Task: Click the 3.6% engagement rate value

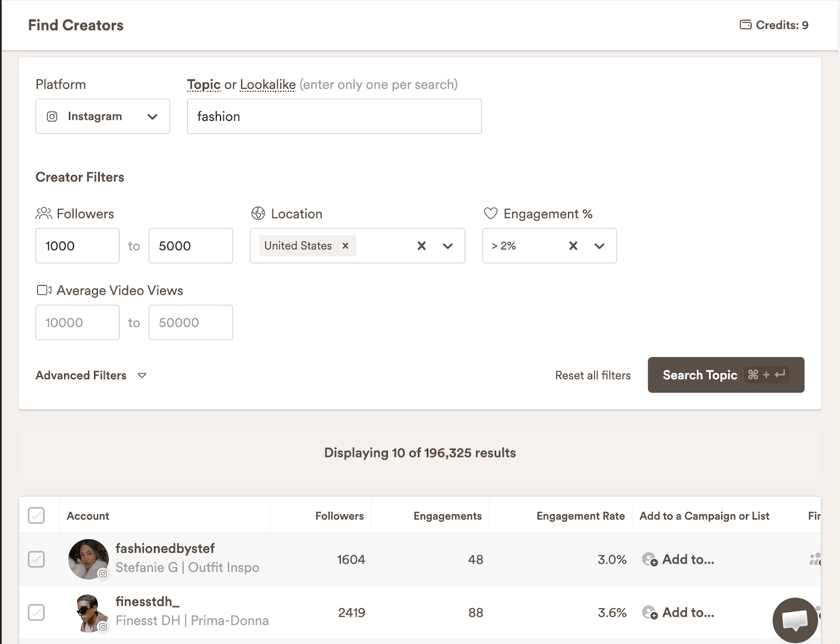Action: point(612,612)
